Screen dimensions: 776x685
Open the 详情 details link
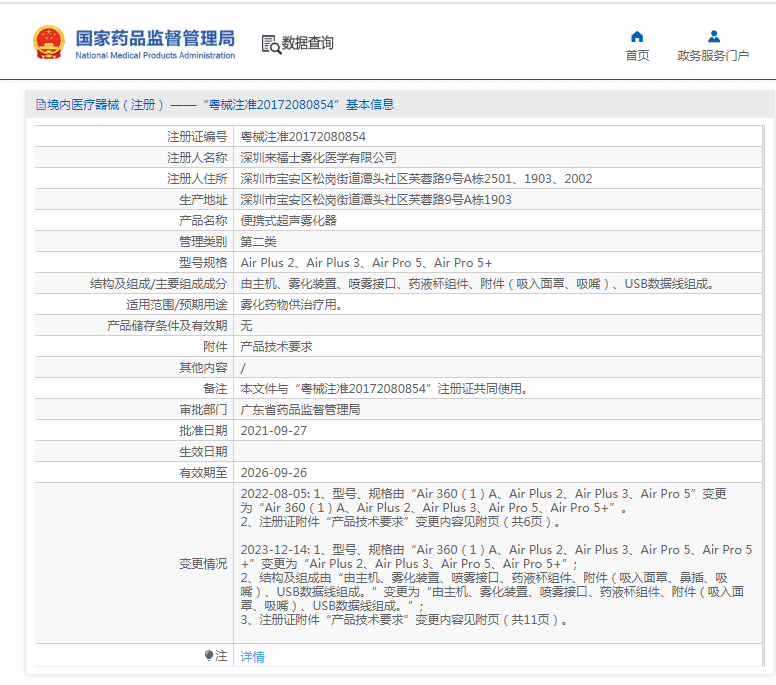(x=252, y=656)
